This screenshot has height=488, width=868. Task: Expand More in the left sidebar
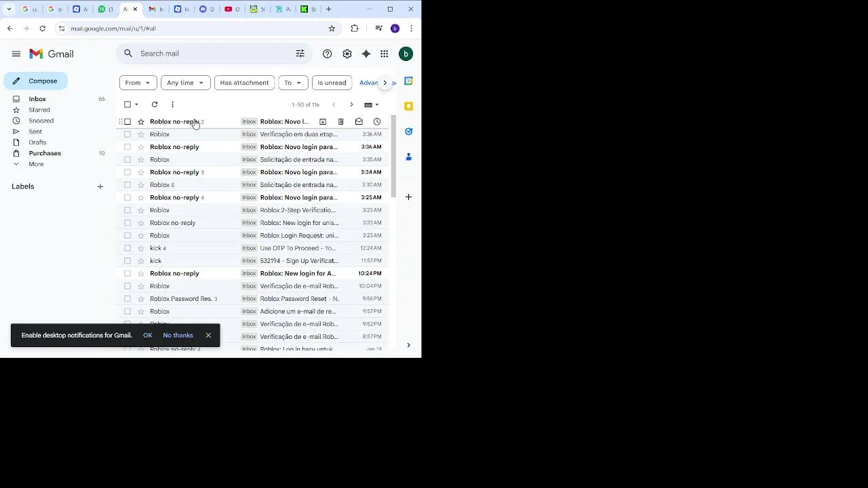[36, 164]
